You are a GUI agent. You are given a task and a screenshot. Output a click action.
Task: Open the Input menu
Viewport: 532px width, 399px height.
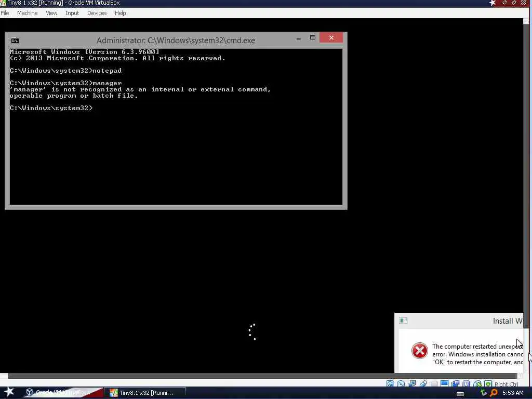pos(72,13)
